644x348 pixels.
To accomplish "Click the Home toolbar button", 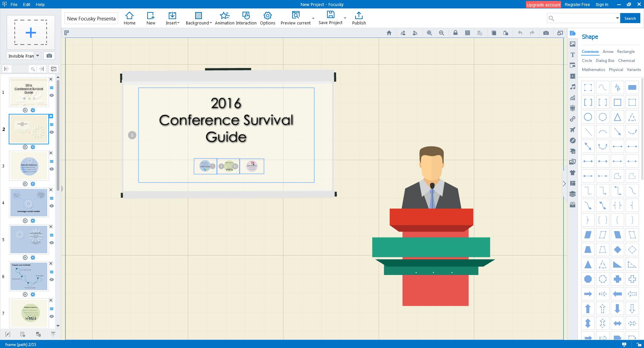I will (x=129, y=18).
